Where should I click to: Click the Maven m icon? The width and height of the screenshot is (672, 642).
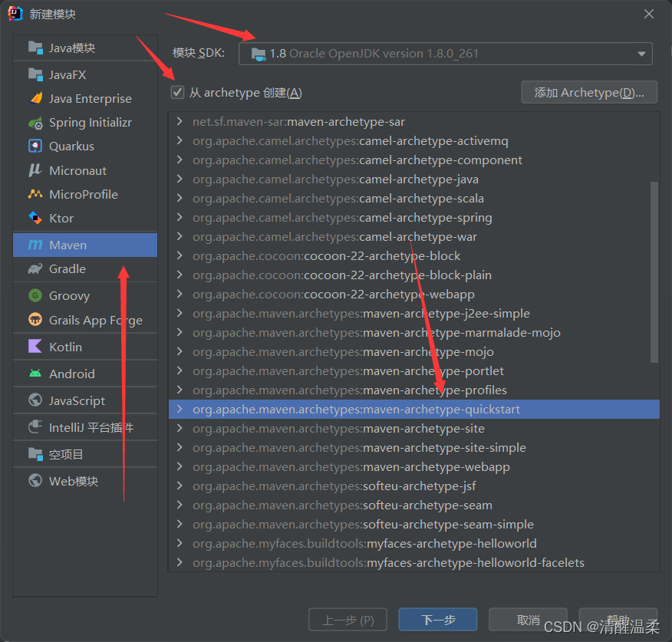(35, 245)
